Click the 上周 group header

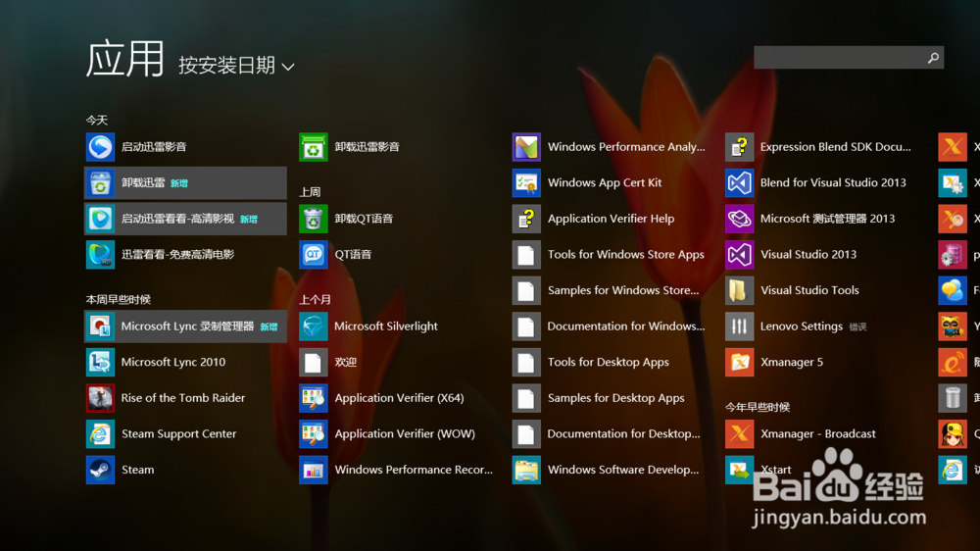(310, 192)
